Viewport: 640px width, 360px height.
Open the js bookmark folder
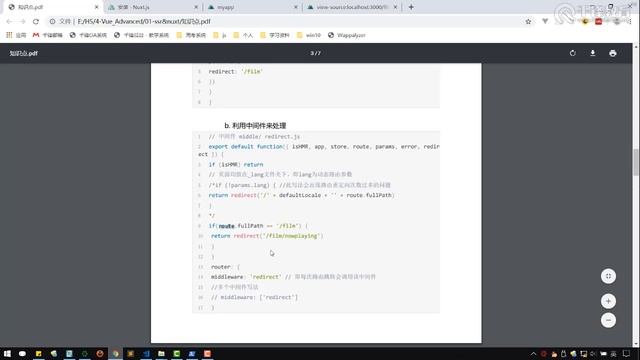220,35
